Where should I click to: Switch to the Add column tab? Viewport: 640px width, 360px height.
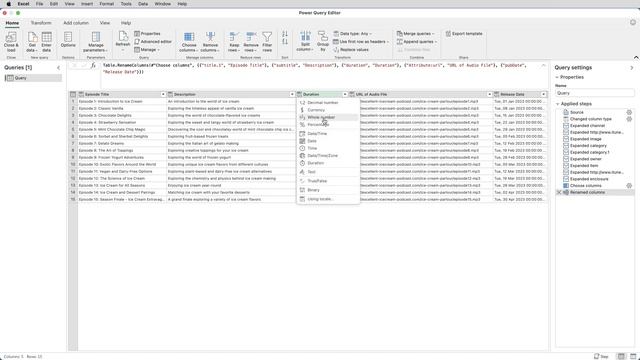(x=76, y=23)
